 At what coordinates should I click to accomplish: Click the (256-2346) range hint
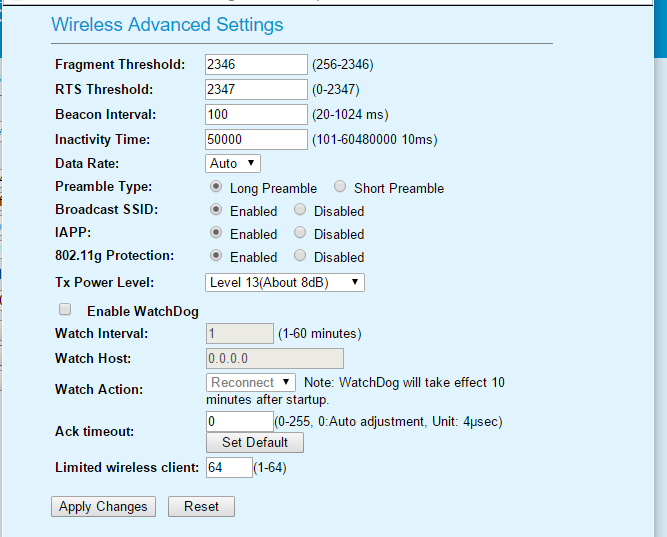pyautogui.click(x=343, y=65)
